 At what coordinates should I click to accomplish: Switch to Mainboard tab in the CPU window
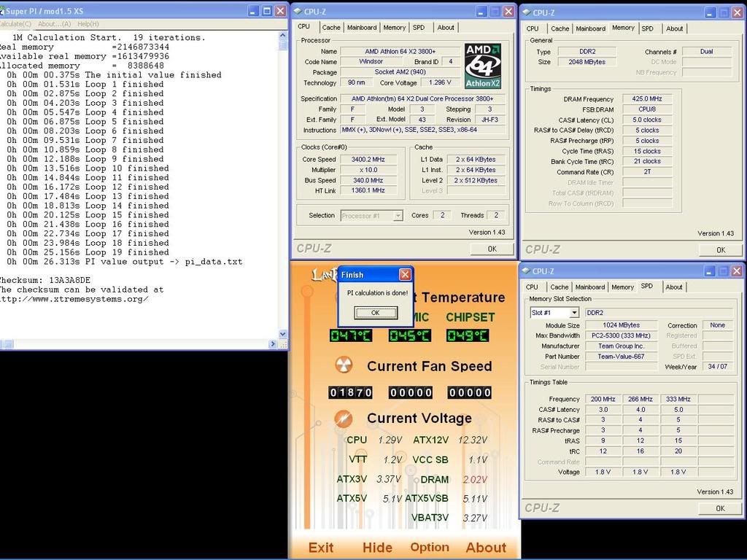coord(362,28)
